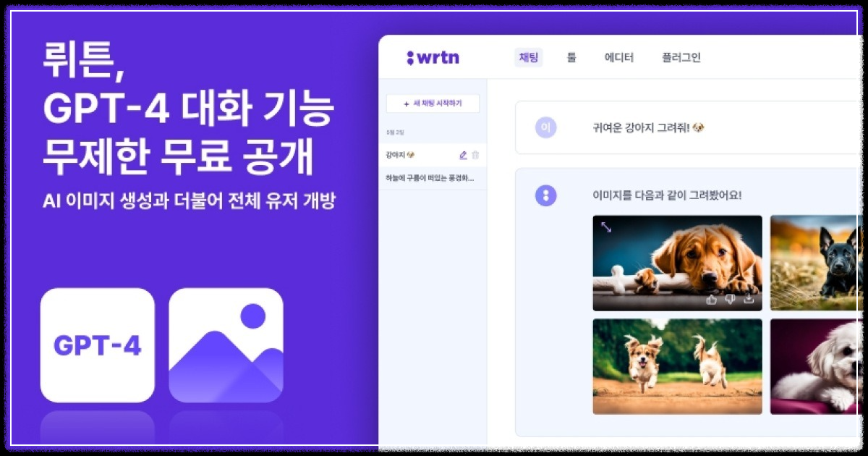Viewport: 868px width, 456px height.
Task: Open the 채팅 tab
Action: [x=529, y=58]
